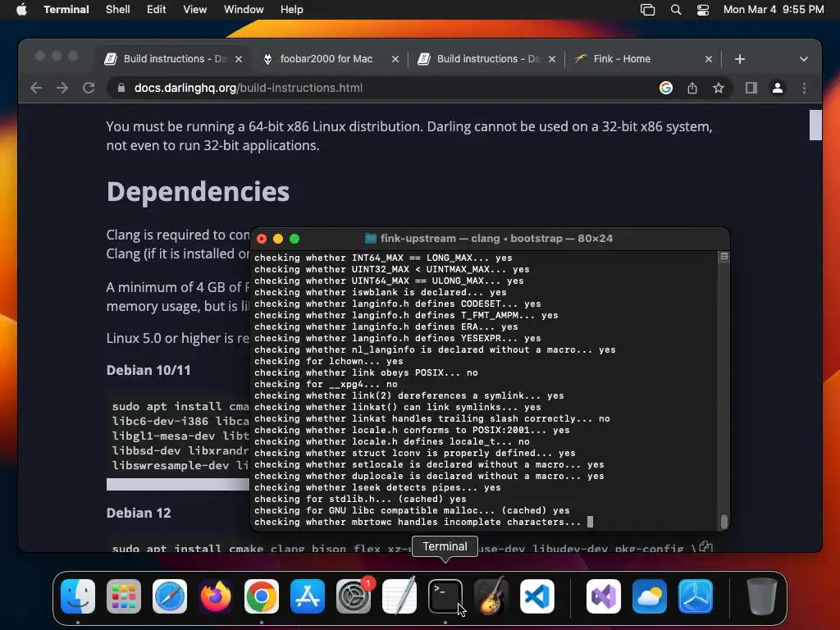Click the address bar URL
Image resolution: width=840 pixels, height=630 pixels.
(249, 88)
